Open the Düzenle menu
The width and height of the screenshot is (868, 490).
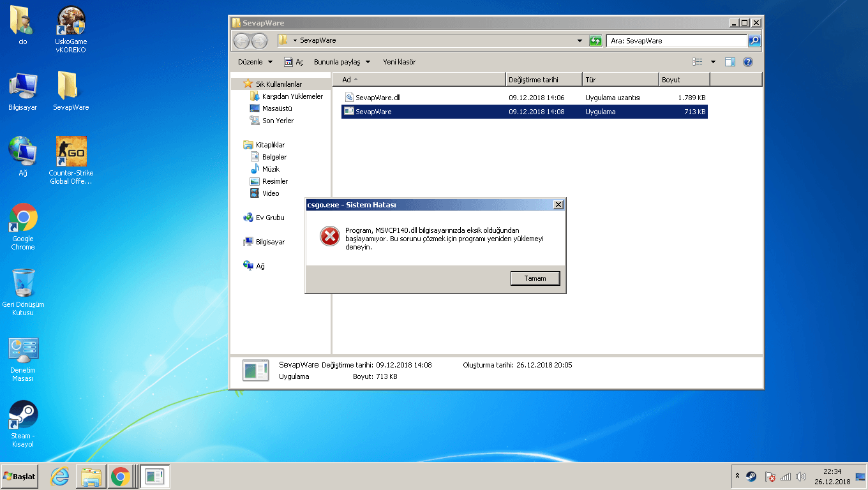coord(255,62)
